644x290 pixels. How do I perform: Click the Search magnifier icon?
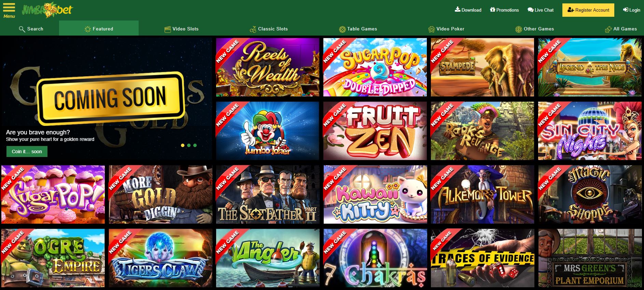(22, 29)
